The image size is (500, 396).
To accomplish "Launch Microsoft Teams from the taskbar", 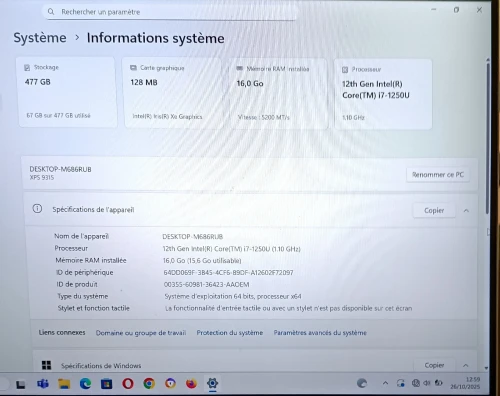I will click(x=43, y=384).
